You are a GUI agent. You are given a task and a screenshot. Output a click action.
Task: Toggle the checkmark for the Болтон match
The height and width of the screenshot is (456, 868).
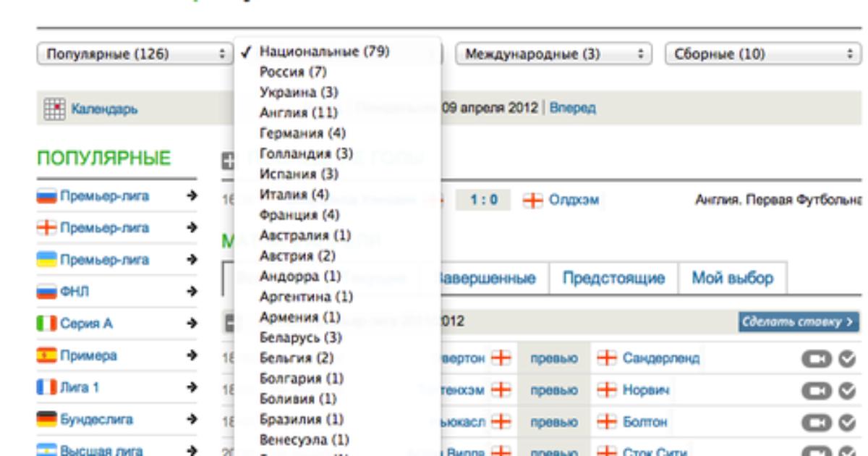[x=847, y=422]
